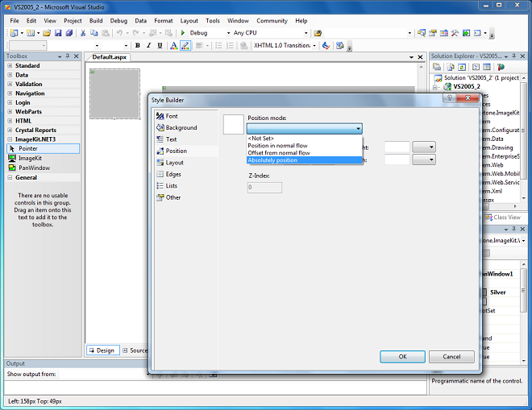Open the Build menu
This screenshot has height=410, width=532.
click(96, 21)
